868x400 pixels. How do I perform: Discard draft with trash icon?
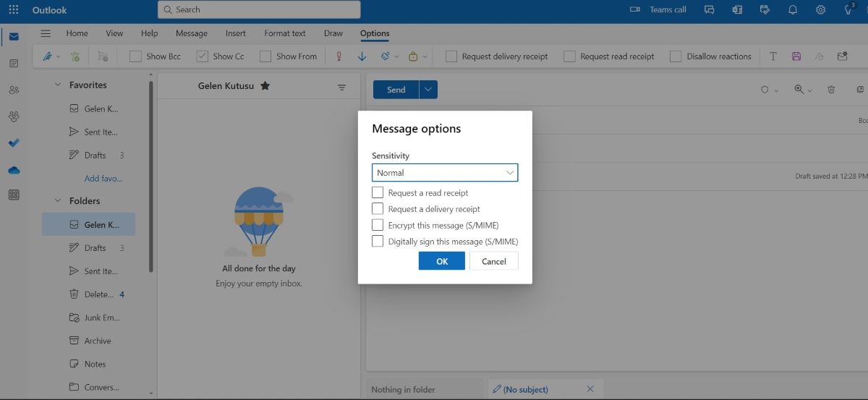[831, 90]
